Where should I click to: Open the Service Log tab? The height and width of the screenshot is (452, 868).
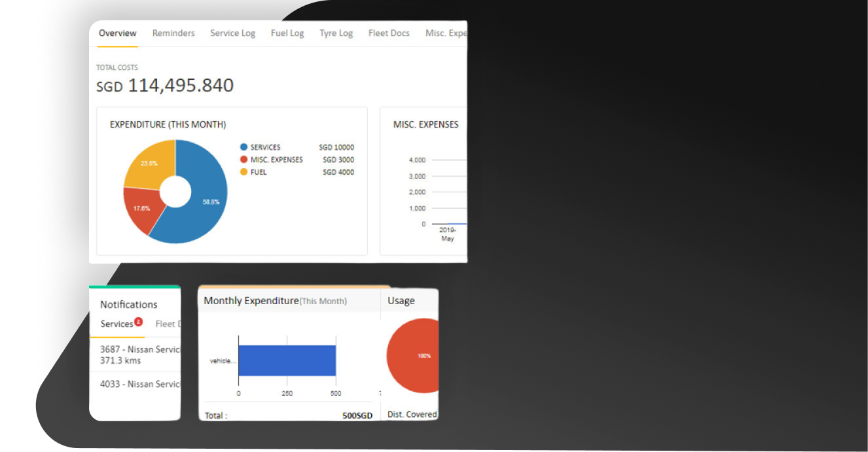232,33
